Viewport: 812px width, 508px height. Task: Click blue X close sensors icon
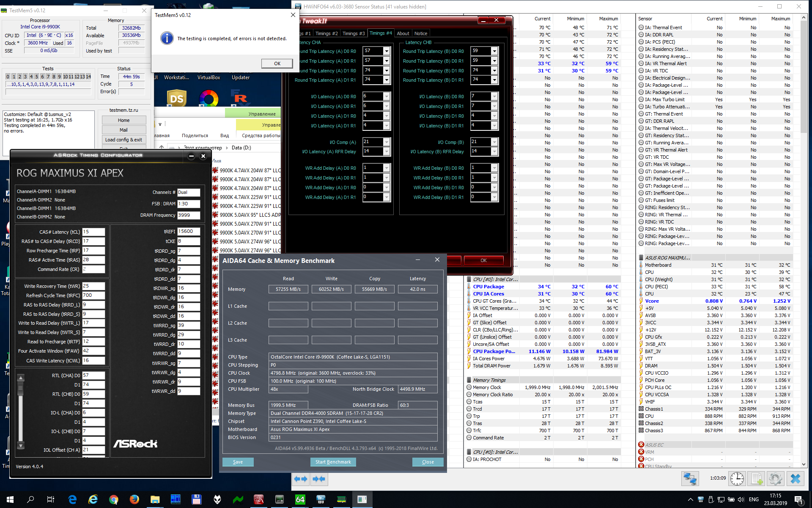pyautogui.click(x=795, y=479)
